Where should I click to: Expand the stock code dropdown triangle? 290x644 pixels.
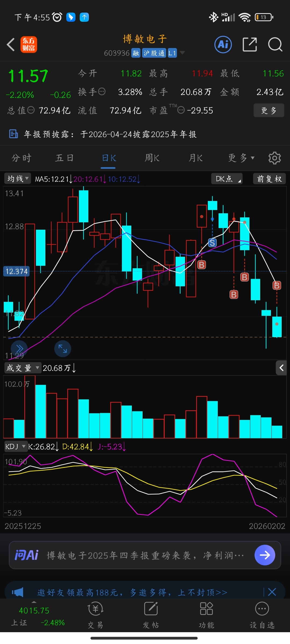(182, 53)
